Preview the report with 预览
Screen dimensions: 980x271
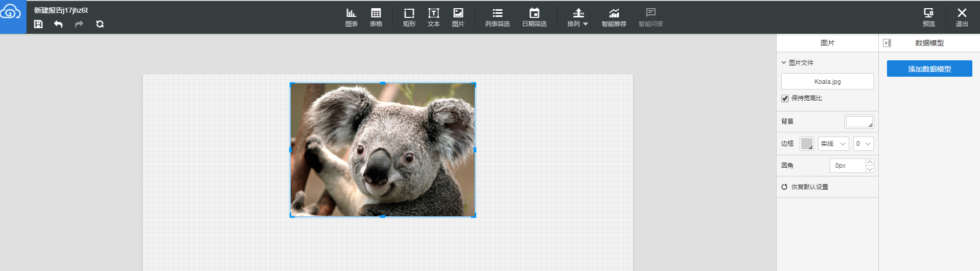(929, 17)
